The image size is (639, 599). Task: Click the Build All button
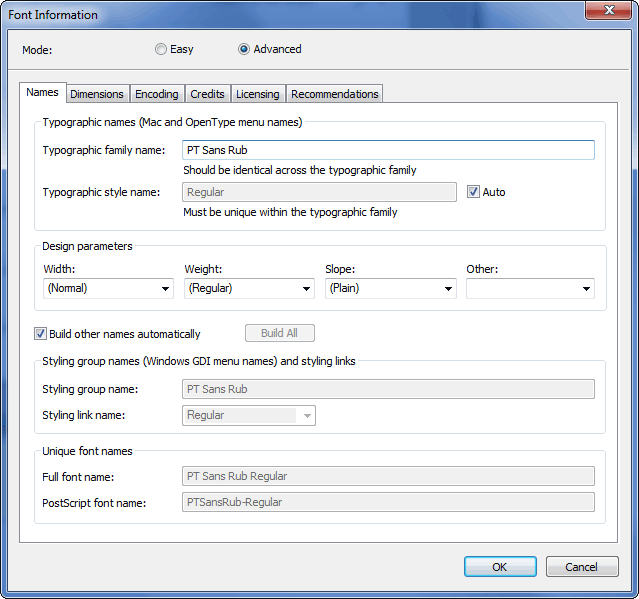[x=280, y=333]
